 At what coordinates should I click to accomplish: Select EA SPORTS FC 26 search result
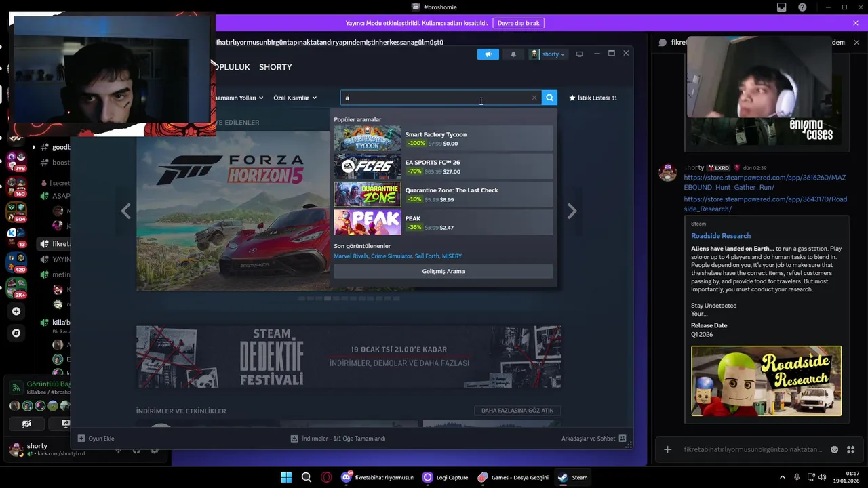[443, 167]
